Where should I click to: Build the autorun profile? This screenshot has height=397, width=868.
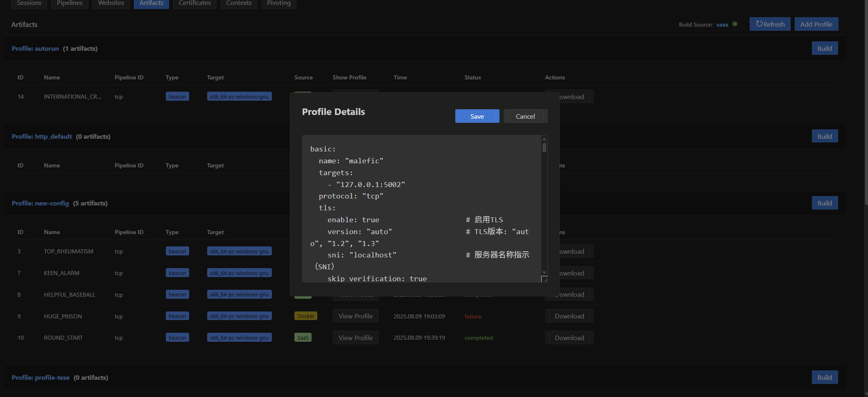tap(825, 48)
